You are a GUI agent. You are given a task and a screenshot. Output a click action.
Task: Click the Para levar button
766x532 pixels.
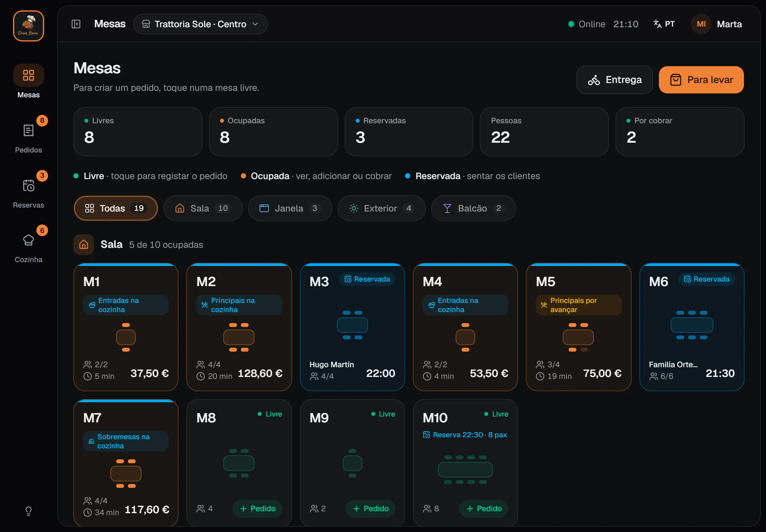(701, 80)
